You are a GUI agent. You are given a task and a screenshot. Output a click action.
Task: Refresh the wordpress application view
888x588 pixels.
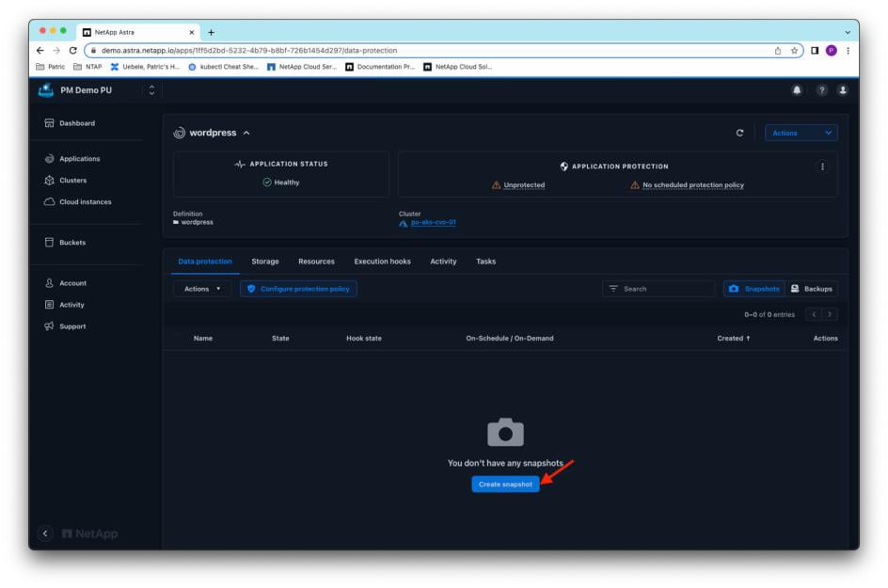pos(739,133)
